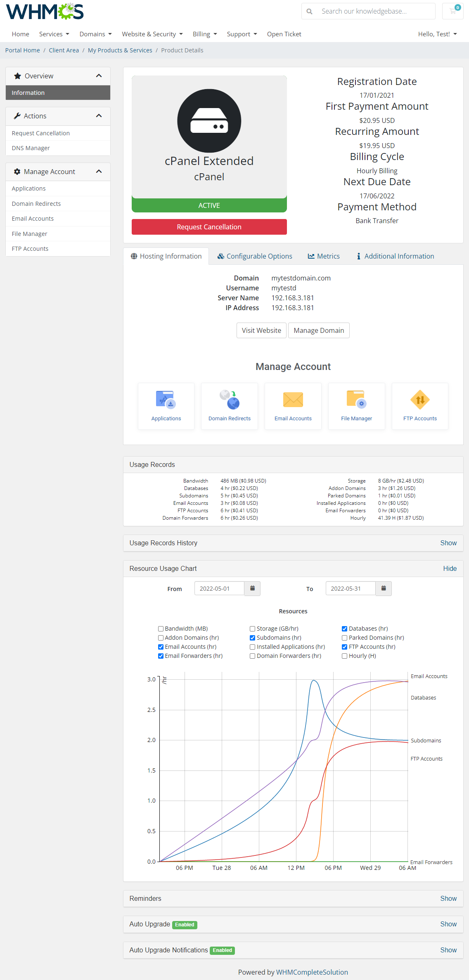
Task: Check Domain Forwarders (hr) resource
Action: tap(252, 656)
